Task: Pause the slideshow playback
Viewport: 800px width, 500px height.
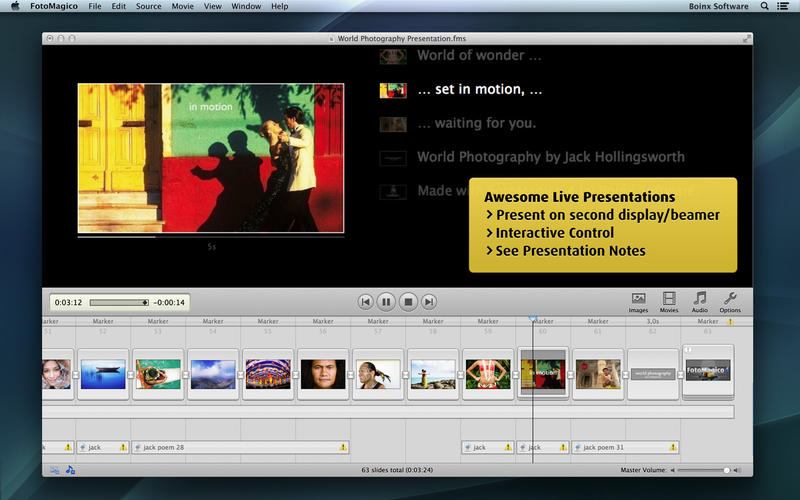Action: 387,301
